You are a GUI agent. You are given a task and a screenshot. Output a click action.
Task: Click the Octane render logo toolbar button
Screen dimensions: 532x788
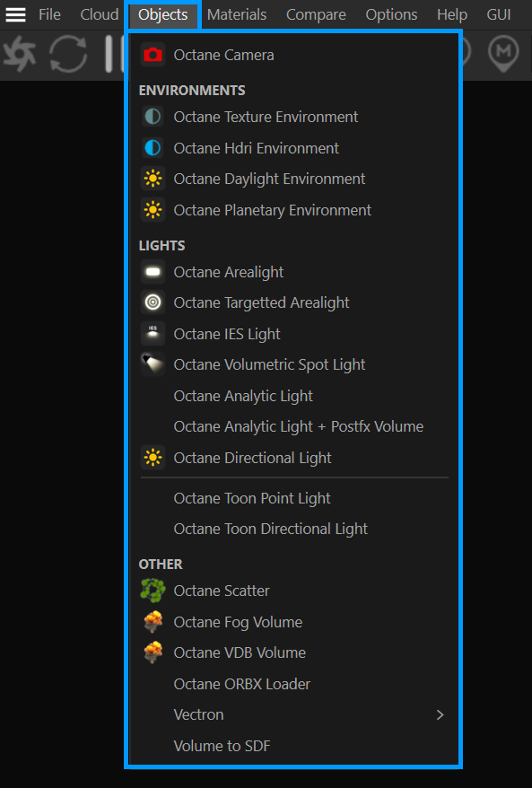coord(19,53)
